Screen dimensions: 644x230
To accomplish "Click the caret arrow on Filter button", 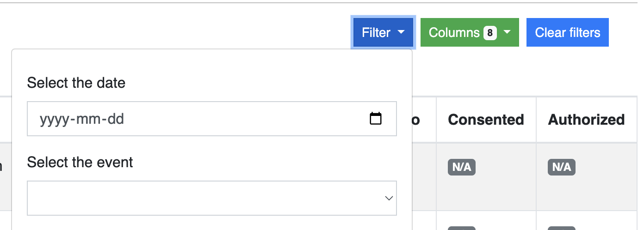I will 401,32.
